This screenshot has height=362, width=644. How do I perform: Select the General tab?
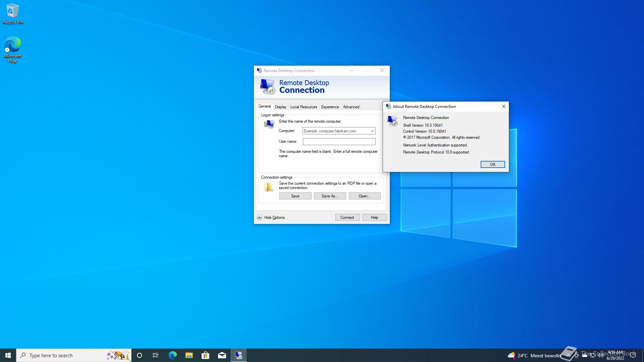tap(264, 106)
